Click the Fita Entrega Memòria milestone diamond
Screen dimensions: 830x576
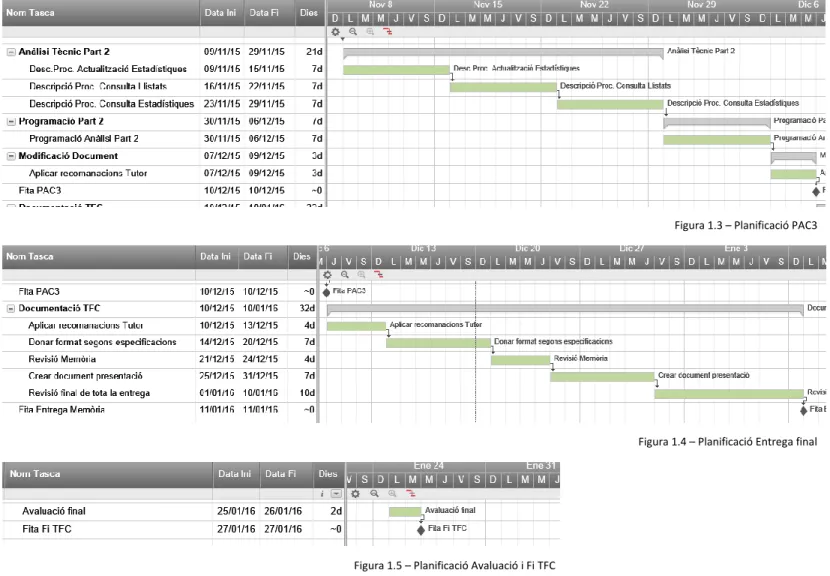click(x=804, y=410)
